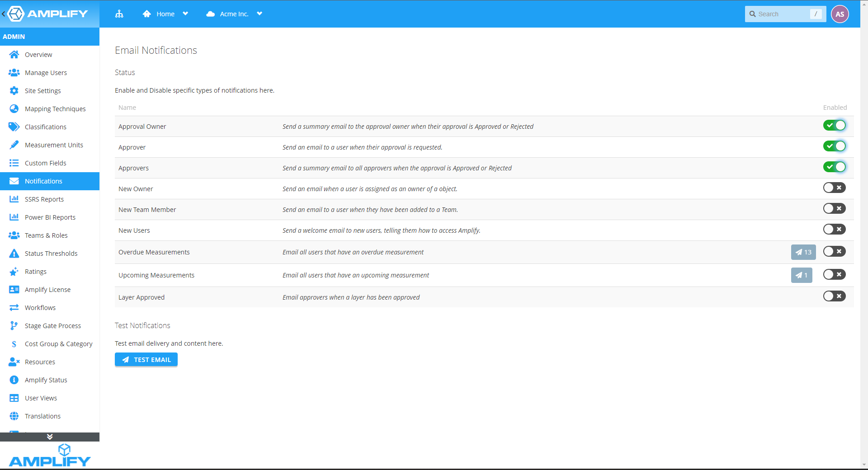View Overdue Measurements send count badge

[803, 252]
